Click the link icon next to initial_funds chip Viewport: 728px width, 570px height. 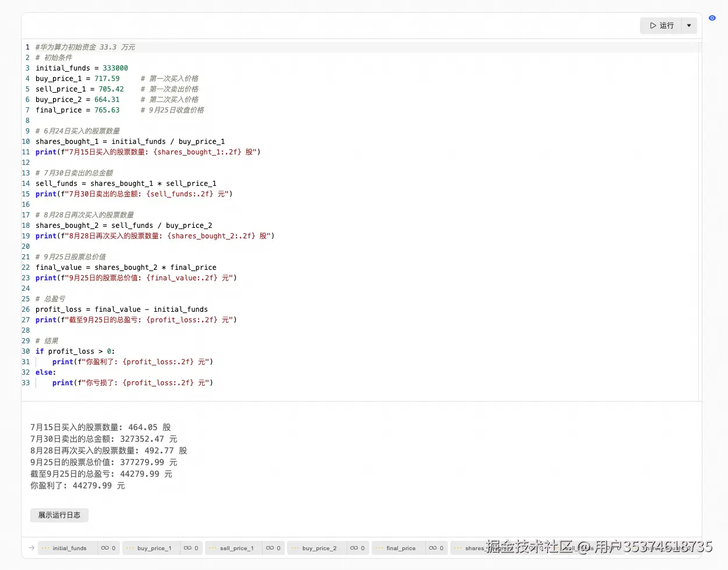(106, 548)
